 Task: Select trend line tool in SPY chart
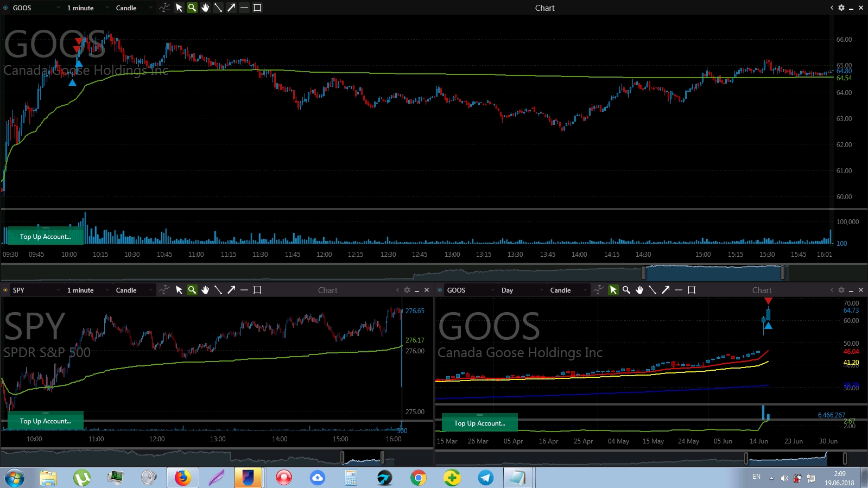pos(218,290)
